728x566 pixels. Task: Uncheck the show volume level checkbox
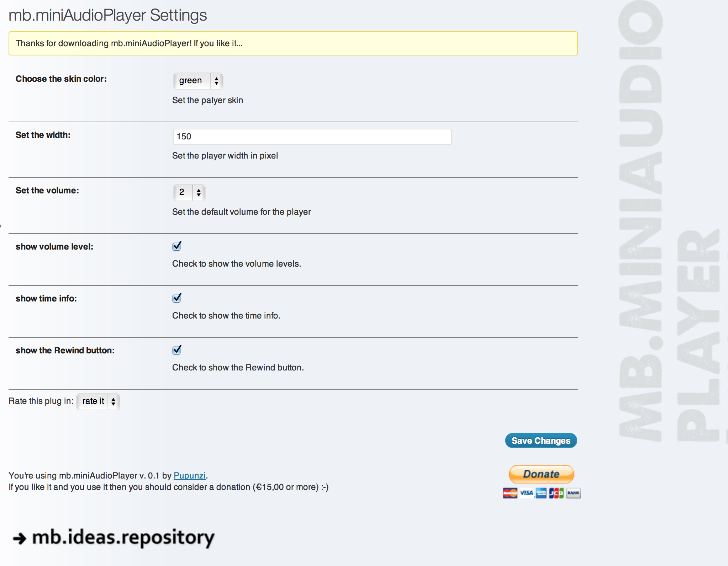point(177,246)
